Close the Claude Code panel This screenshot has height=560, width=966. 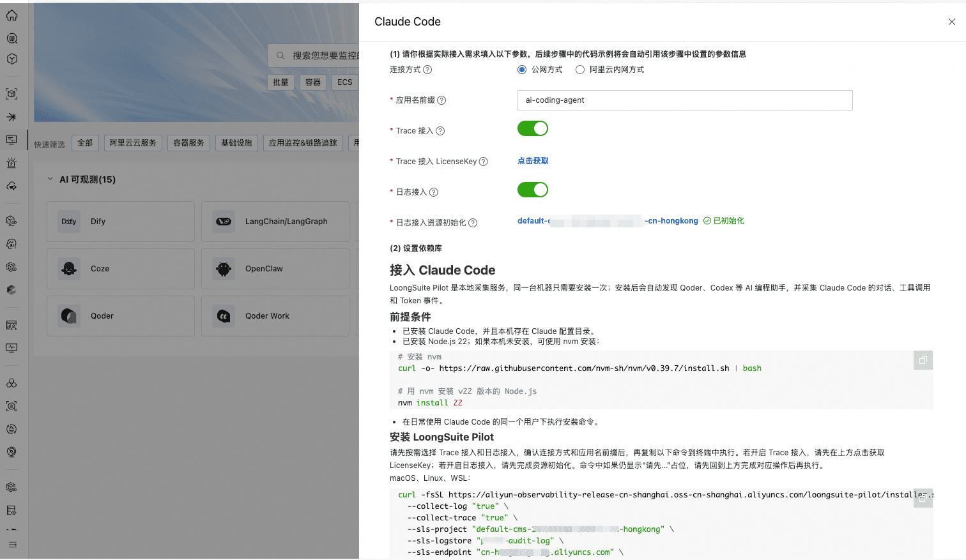coord(952,22)
